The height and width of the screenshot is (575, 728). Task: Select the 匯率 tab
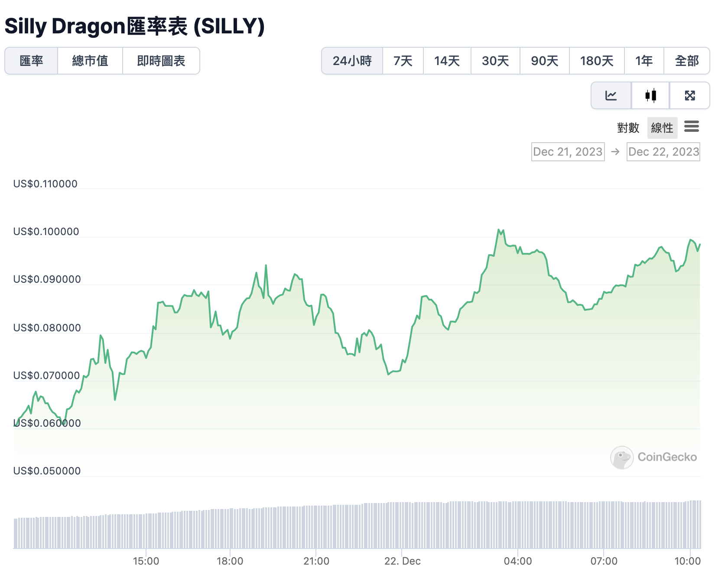32,61
